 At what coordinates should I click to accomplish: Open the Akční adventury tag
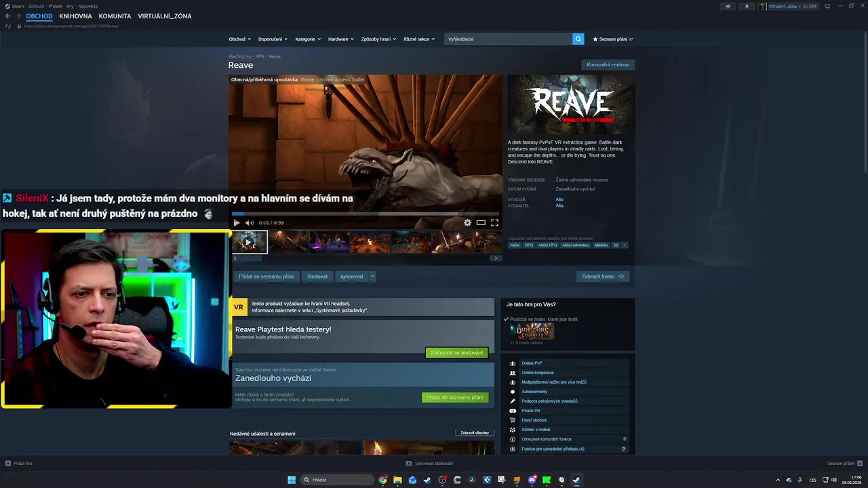point(576,245)
